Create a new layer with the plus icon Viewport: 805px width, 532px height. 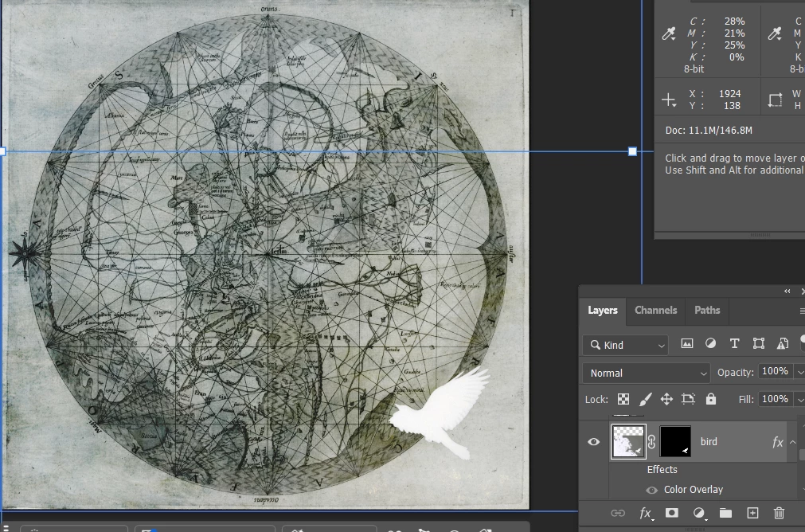pos(752,513)
